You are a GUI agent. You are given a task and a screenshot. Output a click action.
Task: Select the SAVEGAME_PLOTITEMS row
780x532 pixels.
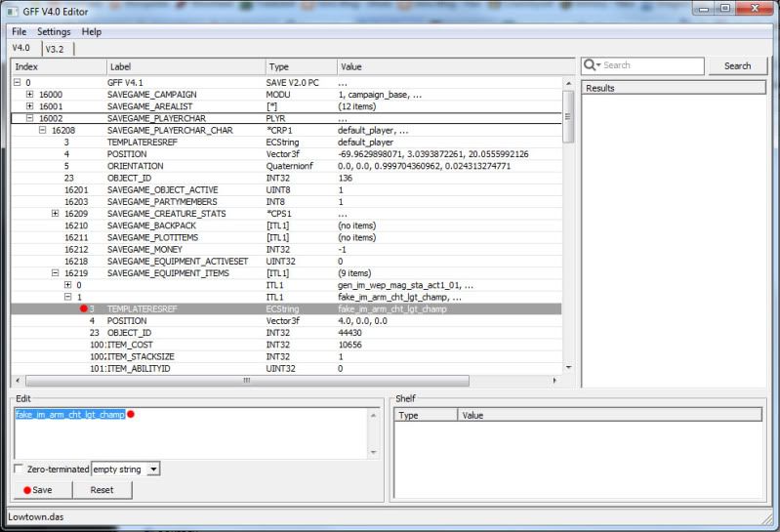(287, 237)
